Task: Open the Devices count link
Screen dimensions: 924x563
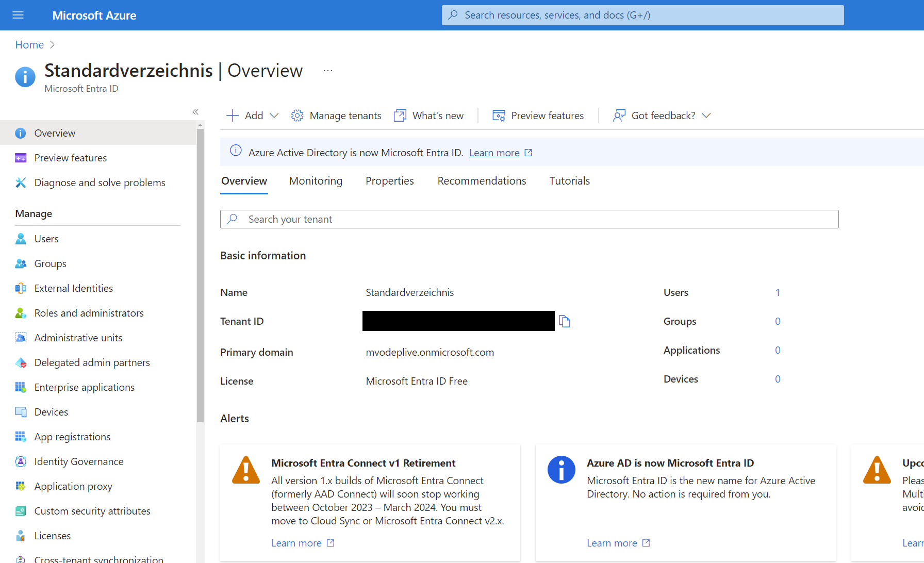Action: pyautogui.click(x=778, y=379)
